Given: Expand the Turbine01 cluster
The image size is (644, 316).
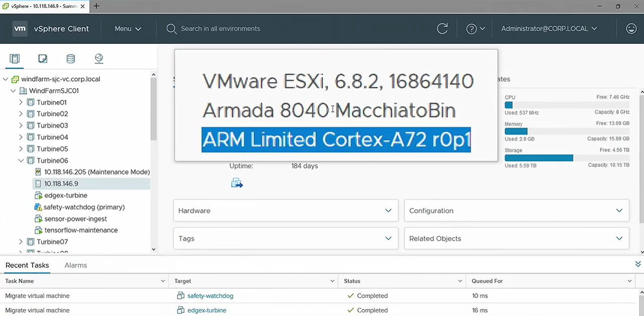Looking at the screenshot, I should (x=21, y=102).
